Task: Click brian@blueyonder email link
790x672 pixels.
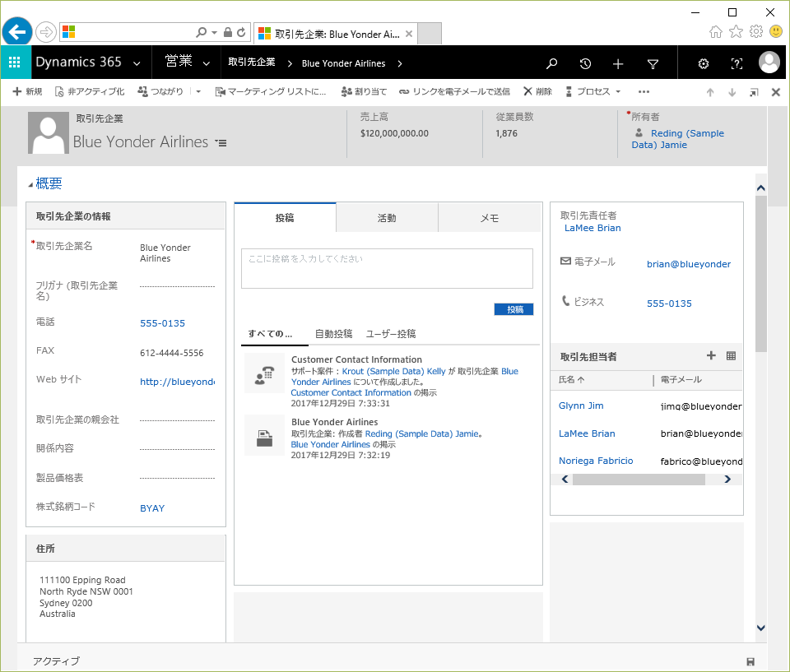Action: (x=689, y=264)
